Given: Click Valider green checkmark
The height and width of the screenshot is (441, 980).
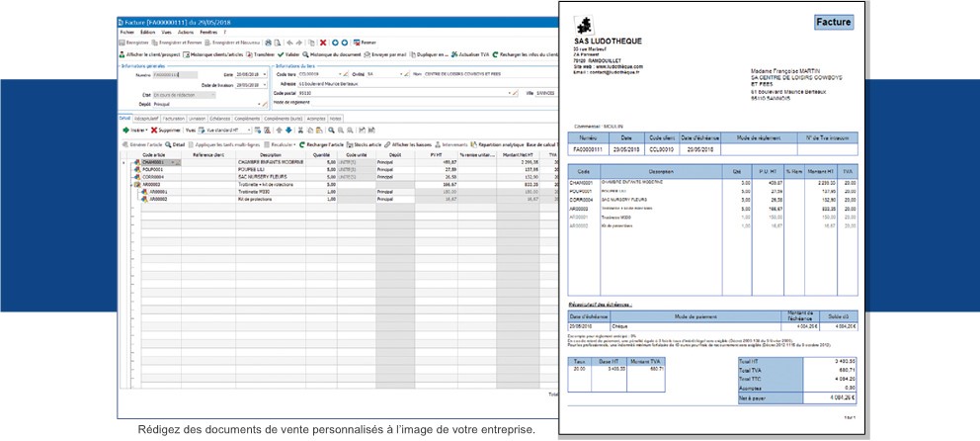Looking at the screenshot, I should pos(282,54).
